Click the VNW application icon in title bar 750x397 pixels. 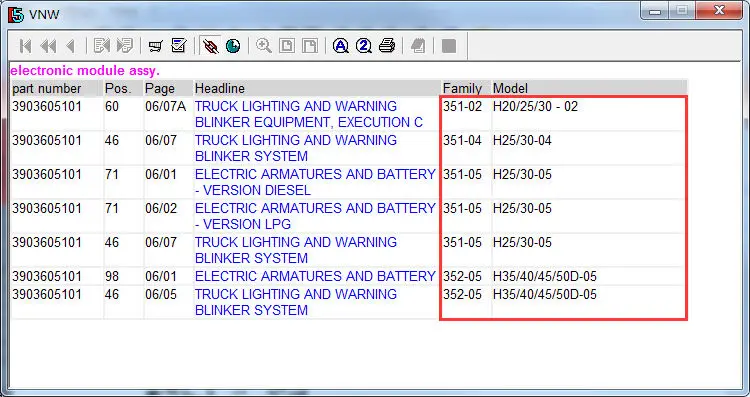point(16,14)
